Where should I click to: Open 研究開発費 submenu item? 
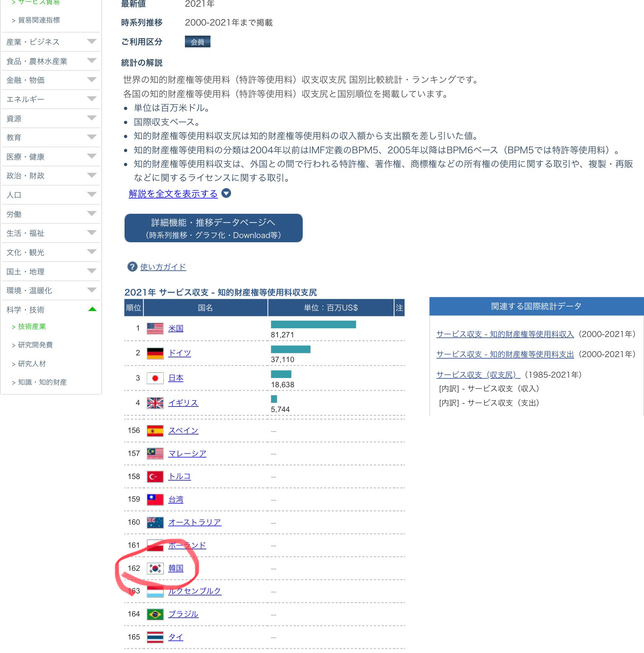click(35, 345)
